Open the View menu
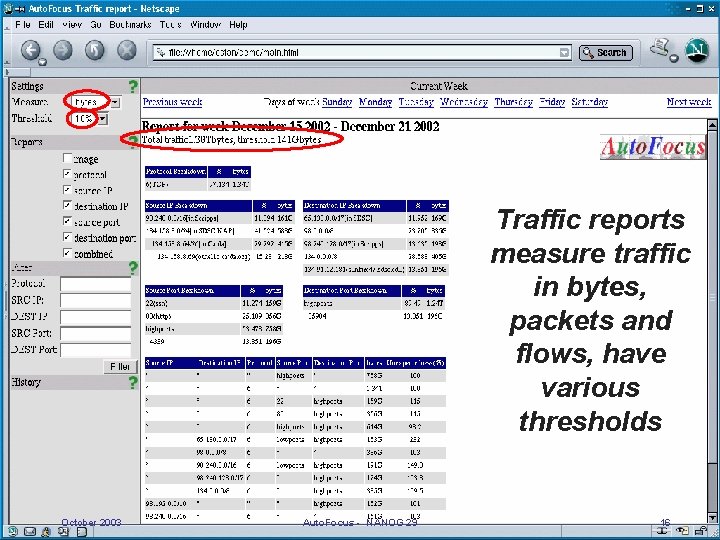 tap(72, 24)
